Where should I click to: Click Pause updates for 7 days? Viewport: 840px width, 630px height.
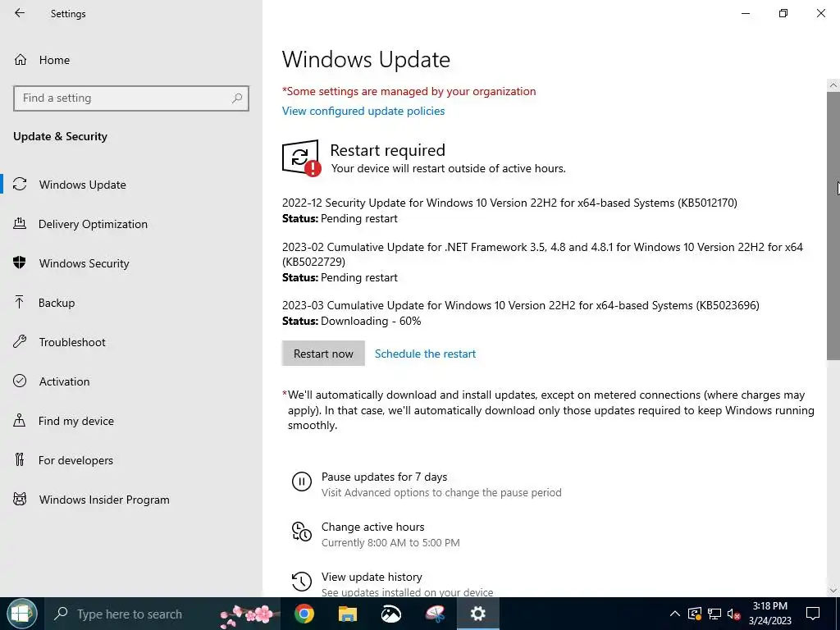point(384,477)
